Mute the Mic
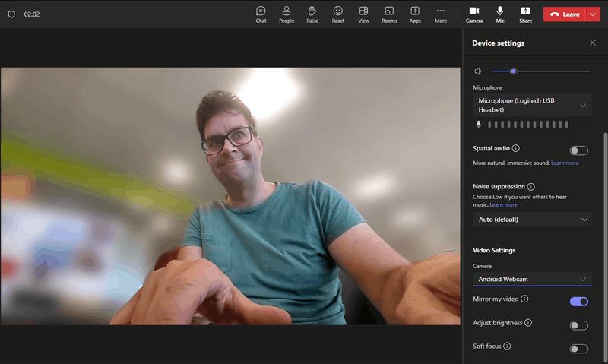This screenshot has width=608, height=364. 500,14
